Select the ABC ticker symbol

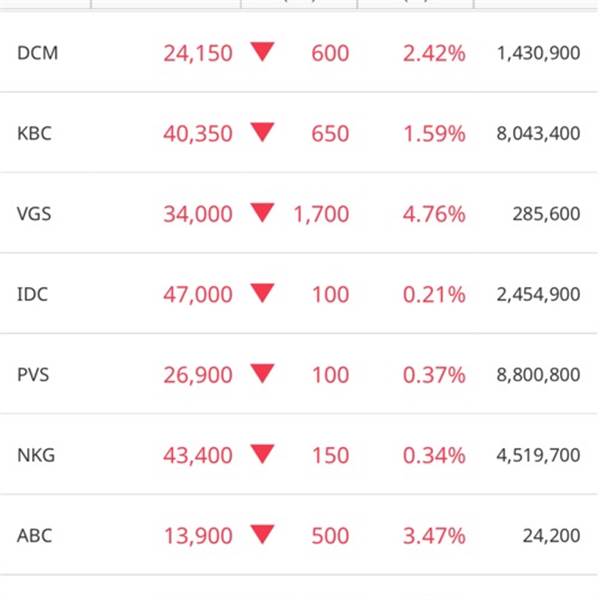[34, 536]
